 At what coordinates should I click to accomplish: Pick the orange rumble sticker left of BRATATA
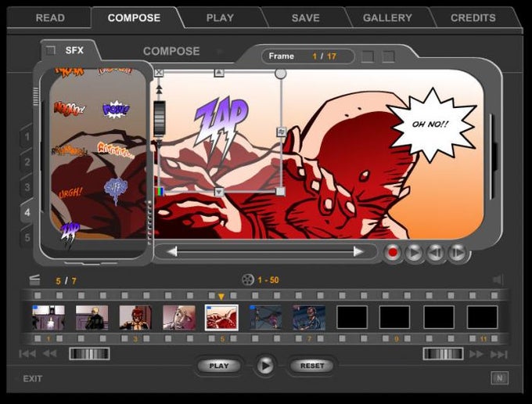pyautogui.click(x=69, y=150)
